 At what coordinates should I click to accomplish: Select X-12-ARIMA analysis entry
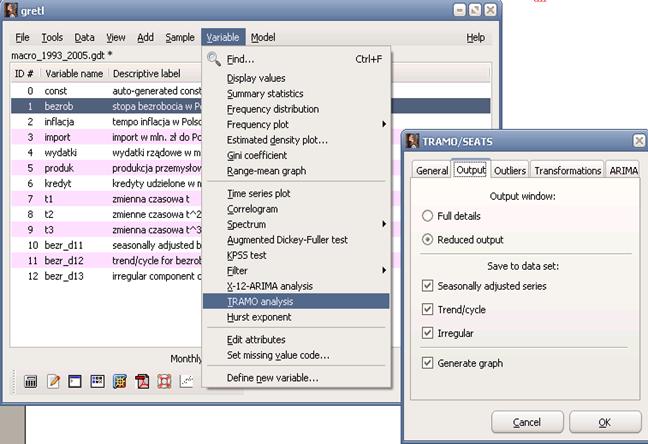pos(296,286)
